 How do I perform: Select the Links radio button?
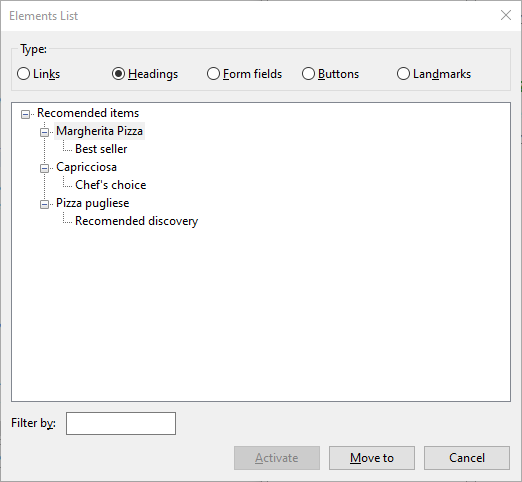(38, 74)
